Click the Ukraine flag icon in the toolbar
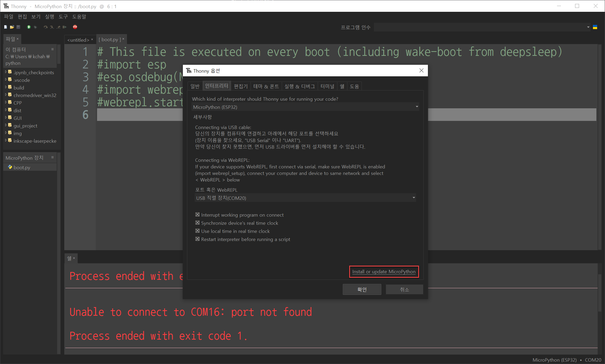605x364 pixels. (595, 27)
